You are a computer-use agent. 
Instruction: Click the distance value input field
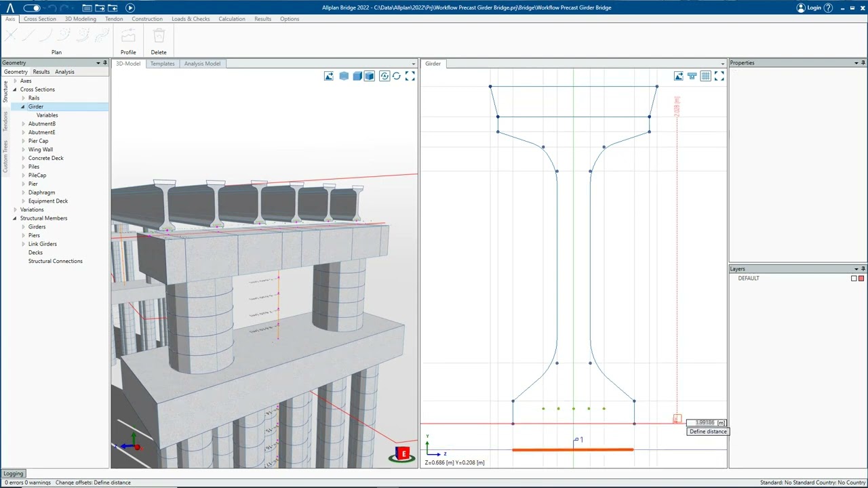pos(705,423)
